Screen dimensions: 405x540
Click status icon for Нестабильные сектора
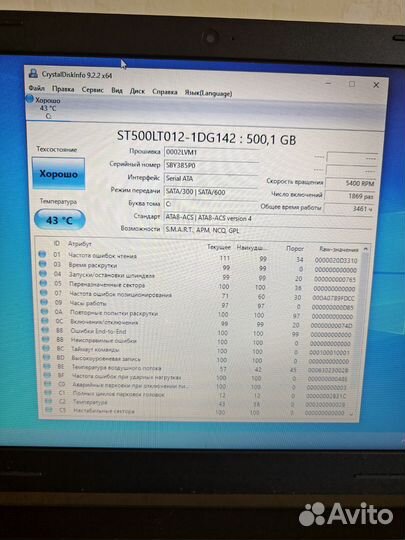48,410
